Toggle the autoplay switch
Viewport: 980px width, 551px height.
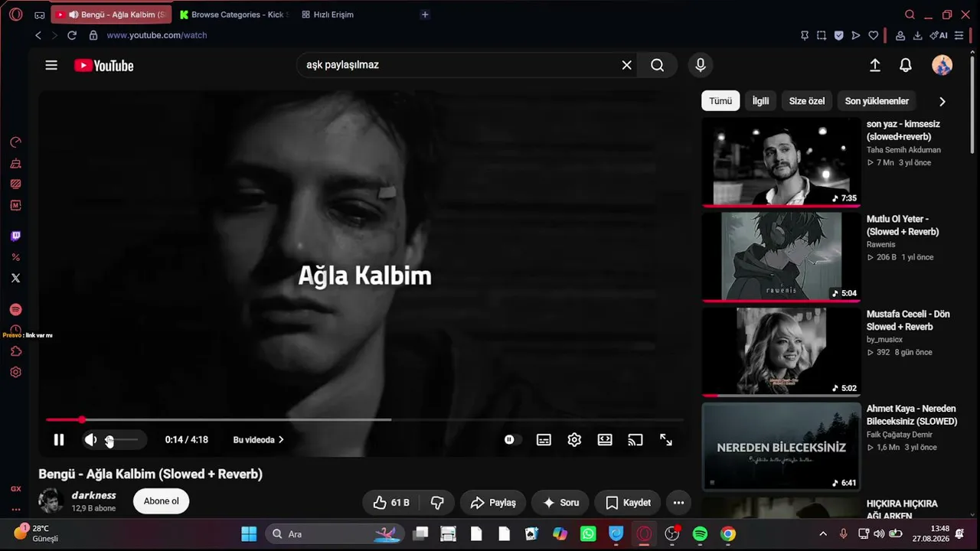point(512,440)
